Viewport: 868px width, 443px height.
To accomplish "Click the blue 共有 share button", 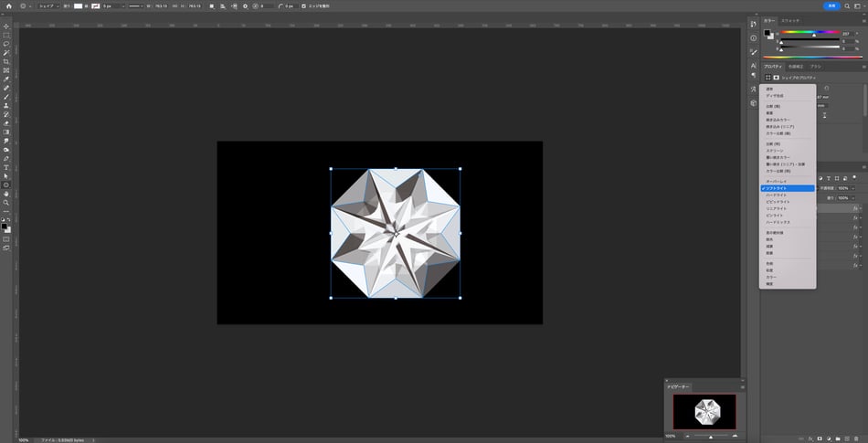I will pos(831,5).
